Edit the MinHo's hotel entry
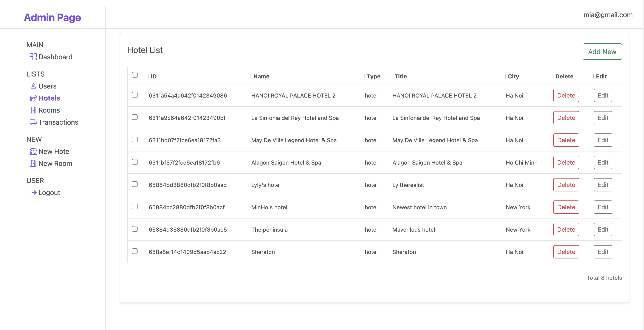 click(603, 207)
